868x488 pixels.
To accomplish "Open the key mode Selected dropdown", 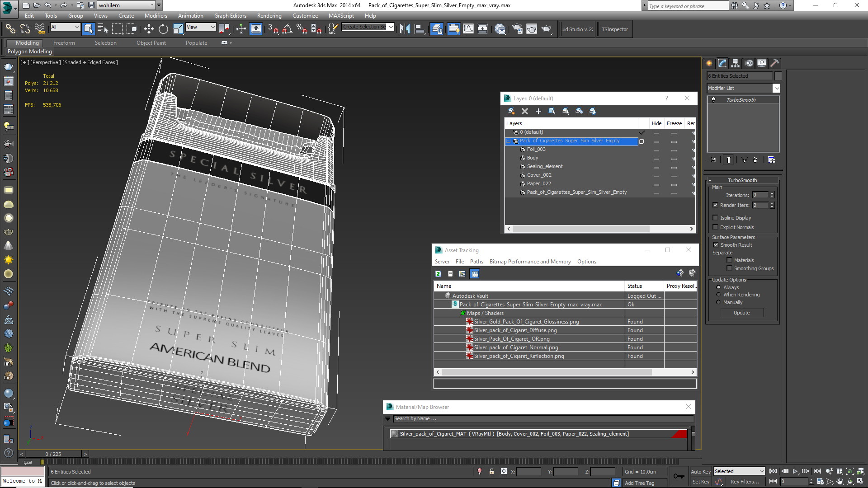I will tap(739, 471).
